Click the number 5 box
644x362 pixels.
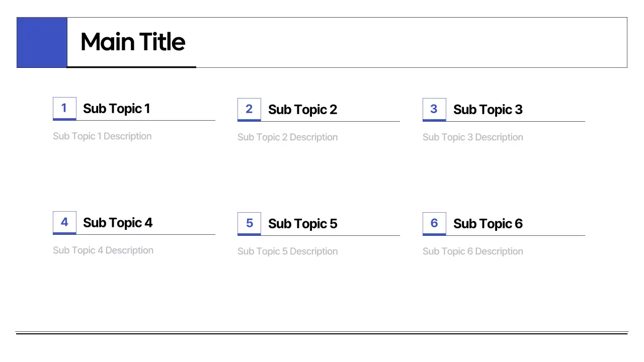tap(249, 223)
